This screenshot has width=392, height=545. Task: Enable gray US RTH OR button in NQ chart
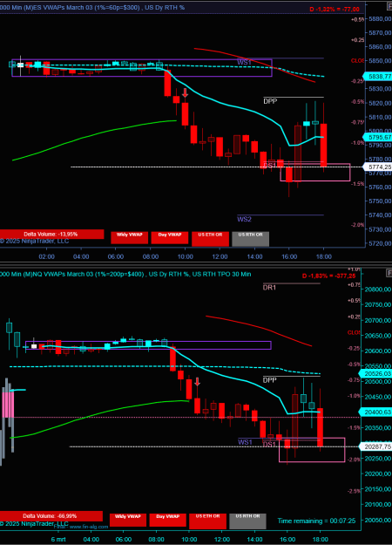247,521
